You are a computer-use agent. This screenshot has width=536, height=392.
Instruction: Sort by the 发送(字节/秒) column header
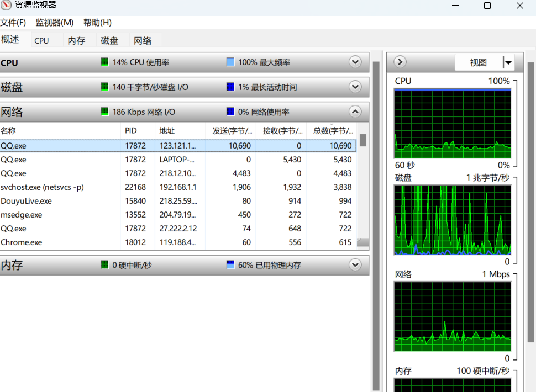tap(231, 131)
